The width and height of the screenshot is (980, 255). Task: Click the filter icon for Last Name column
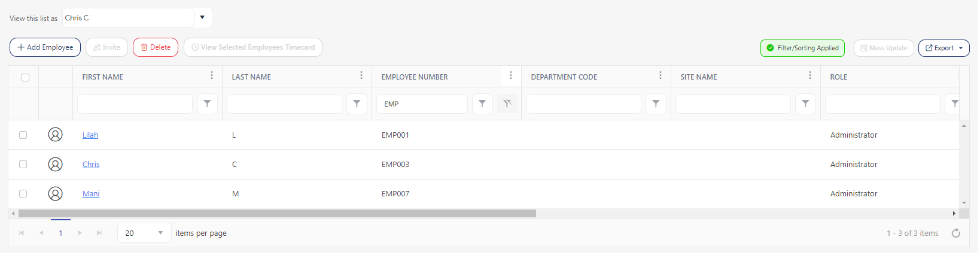pos(357,104)
